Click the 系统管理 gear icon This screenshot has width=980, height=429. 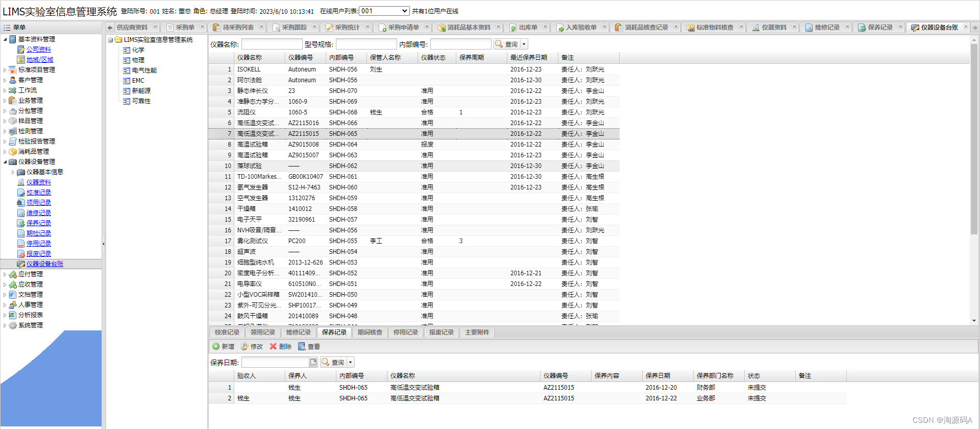tap(13, 325)
